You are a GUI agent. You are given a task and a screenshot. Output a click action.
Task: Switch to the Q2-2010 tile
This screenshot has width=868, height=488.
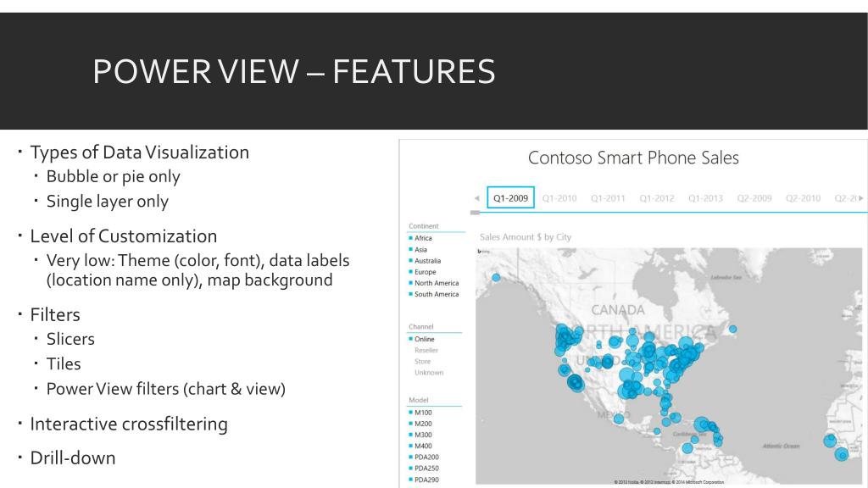[x=803, y=198]
